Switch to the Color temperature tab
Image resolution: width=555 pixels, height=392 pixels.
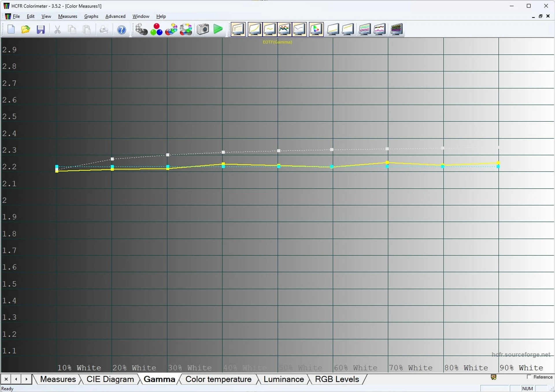(218, 379)
